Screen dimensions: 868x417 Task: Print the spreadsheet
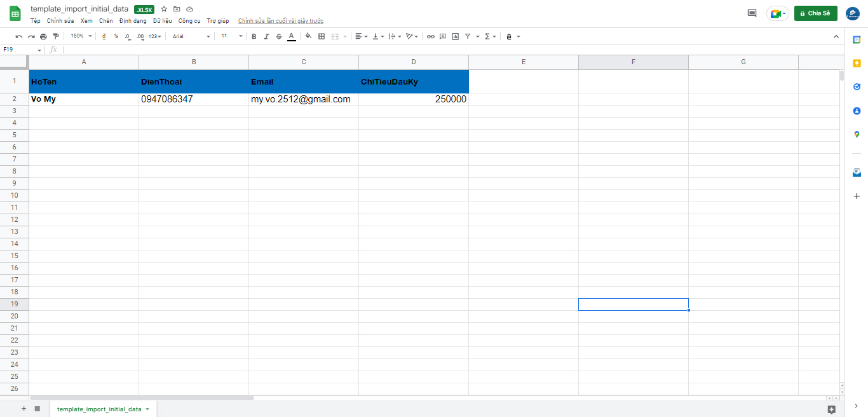pyautogui.click(x=43, y=36)
